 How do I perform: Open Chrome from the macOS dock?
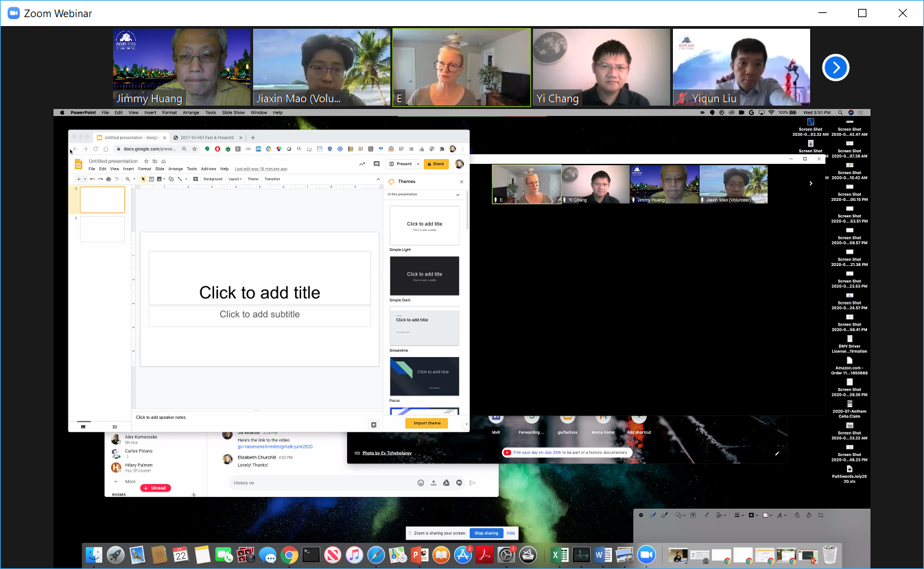click(289, 555)
